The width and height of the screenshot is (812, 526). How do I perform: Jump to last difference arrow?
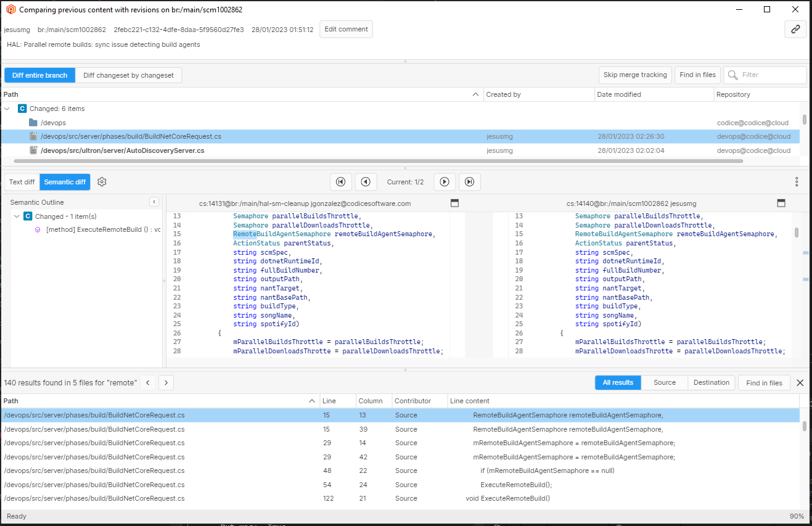point(470,181)
